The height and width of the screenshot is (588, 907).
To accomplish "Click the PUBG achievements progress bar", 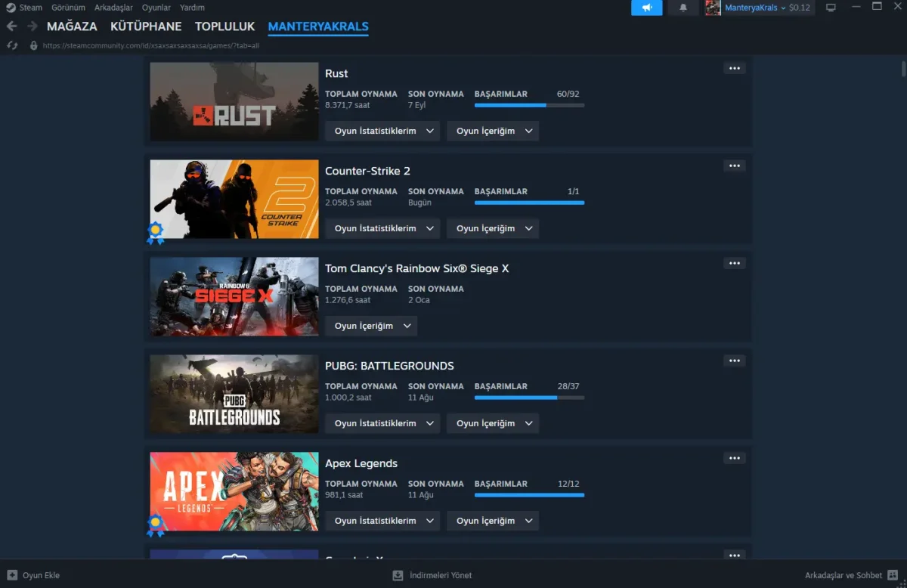I will coord(529,398).
